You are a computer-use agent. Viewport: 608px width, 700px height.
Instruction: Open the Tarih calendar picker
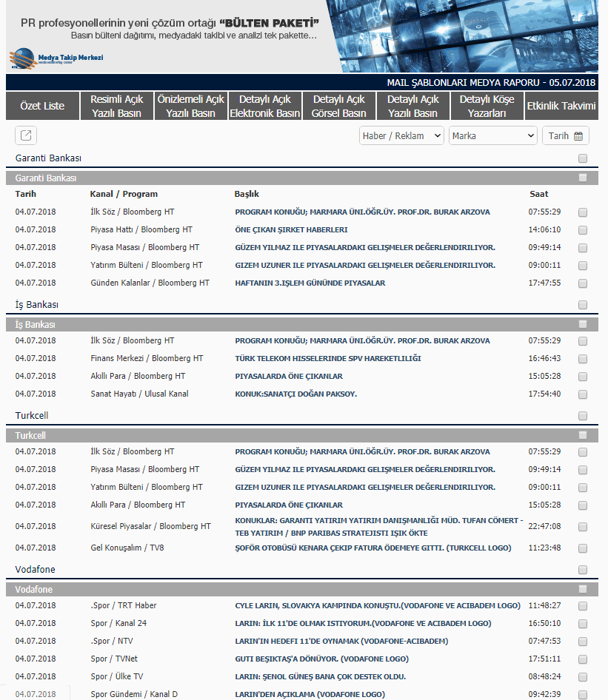coord(566,135)
